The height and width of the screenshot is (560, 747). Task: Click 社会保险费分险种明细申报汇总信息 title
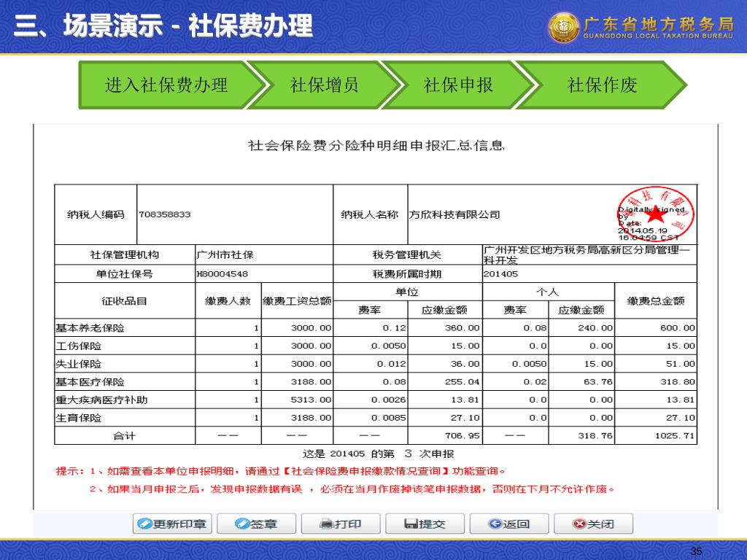point(376,146)
